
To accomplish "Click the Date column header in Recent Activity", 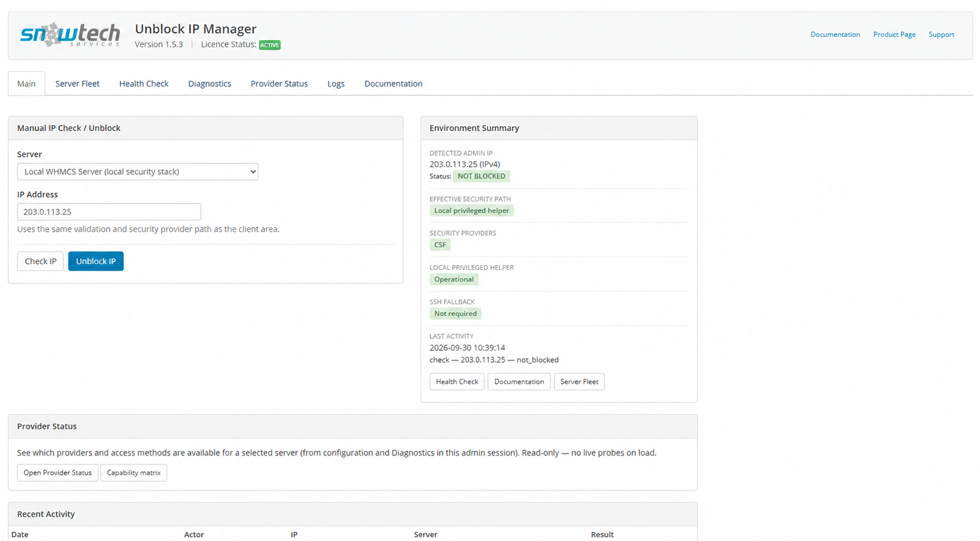I will (x=20, y=535).
